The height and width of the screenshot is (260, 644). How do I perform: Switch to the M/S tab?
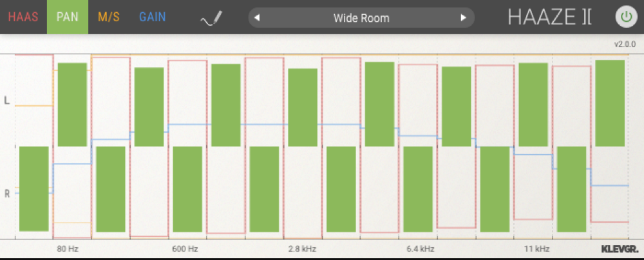(108, 17)
